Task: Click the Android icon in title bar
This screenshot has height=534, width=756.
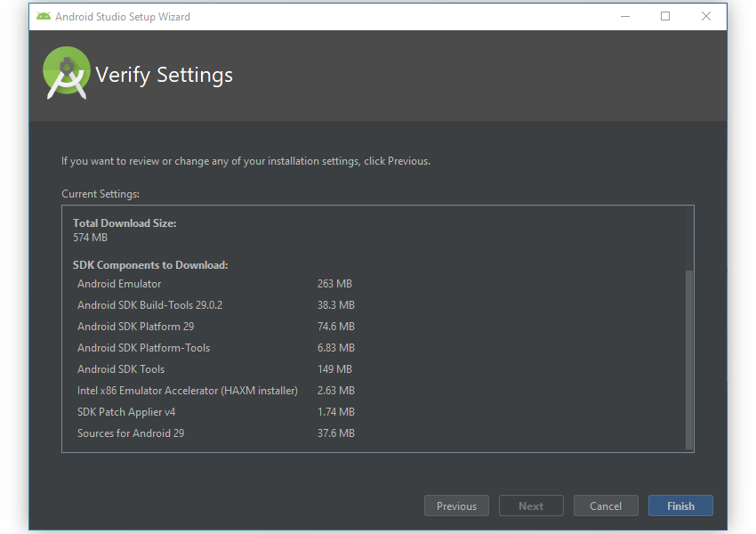Action: 44,16
